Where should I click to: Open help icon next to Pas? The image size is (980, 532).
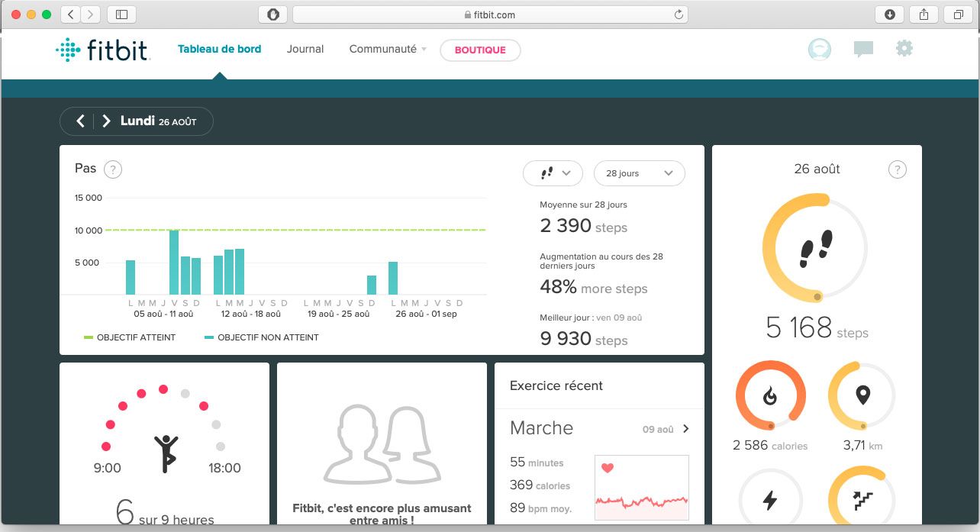pos(113,169)
